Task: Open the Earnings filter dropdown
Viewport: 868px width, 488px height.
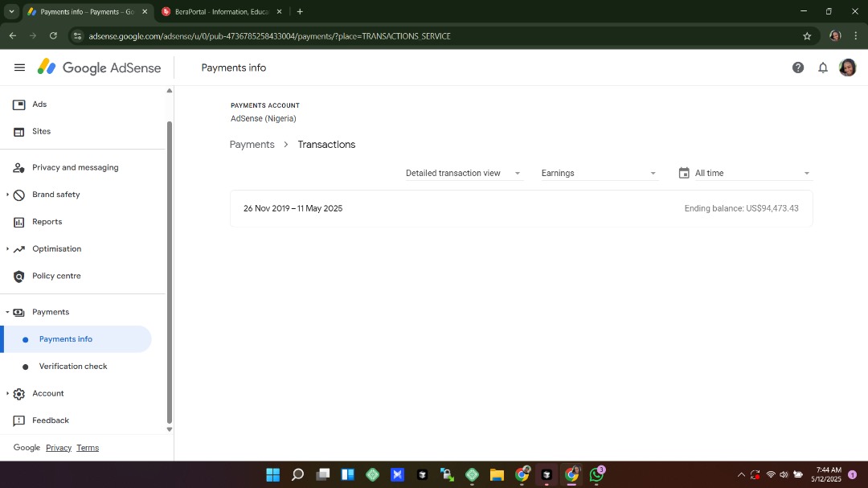Action: pyautogui.click(x=599, y=173)
